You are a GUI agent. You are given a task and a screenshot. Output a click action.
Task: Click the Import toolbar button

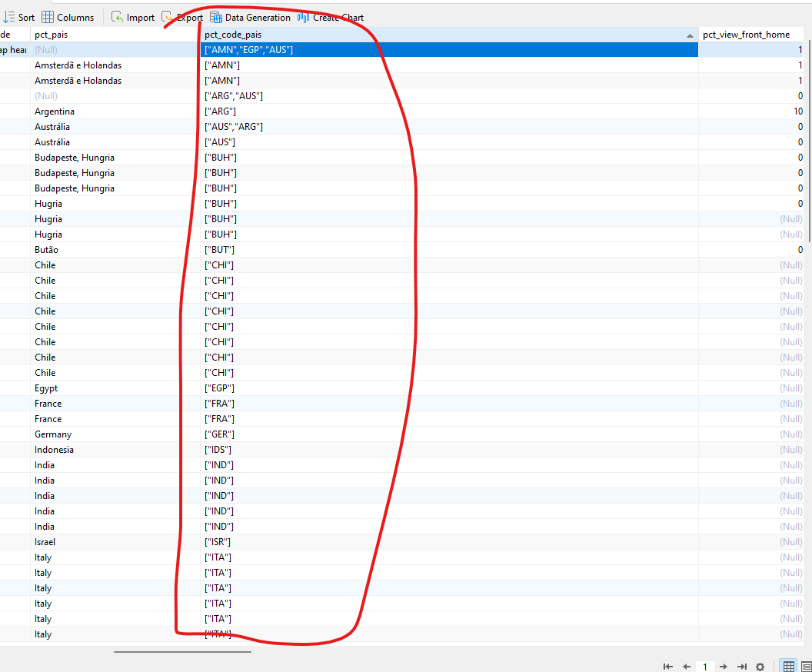132,17
